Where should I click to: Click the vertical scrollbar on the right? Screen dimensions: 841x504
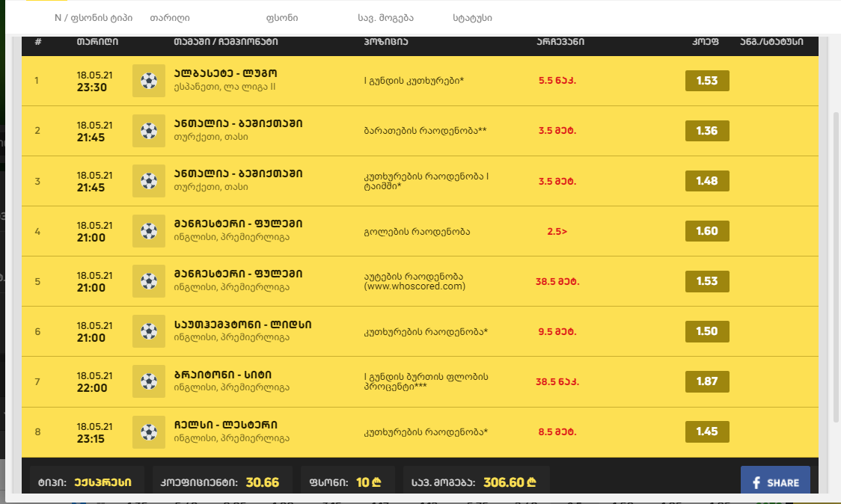(x=837, y=267)
